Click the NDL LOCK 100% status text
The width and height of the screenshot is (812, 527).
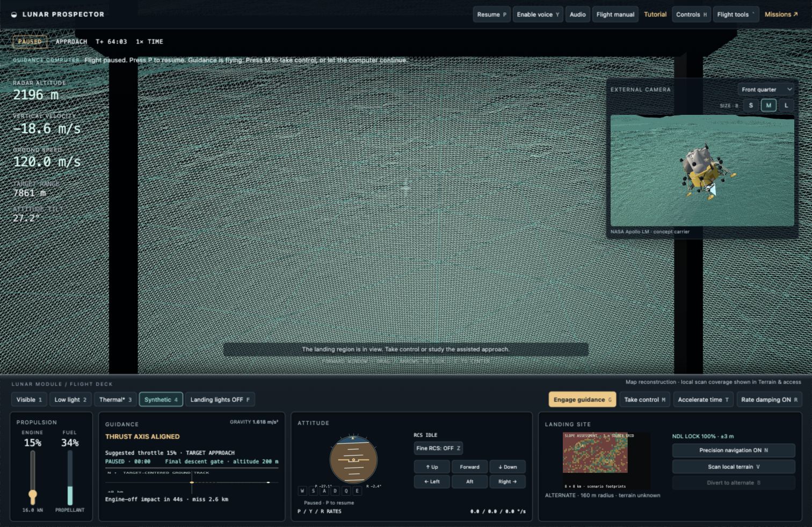pos(703,436)
